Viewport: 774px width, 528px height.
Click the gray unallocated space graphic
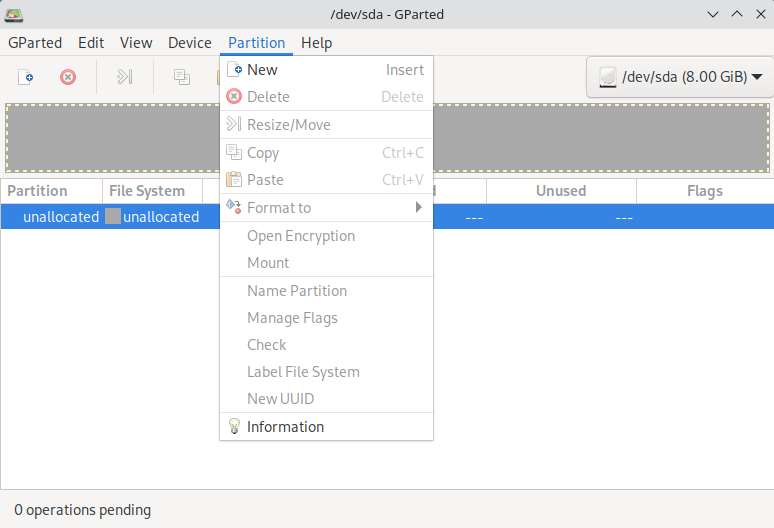coord(110,137)
